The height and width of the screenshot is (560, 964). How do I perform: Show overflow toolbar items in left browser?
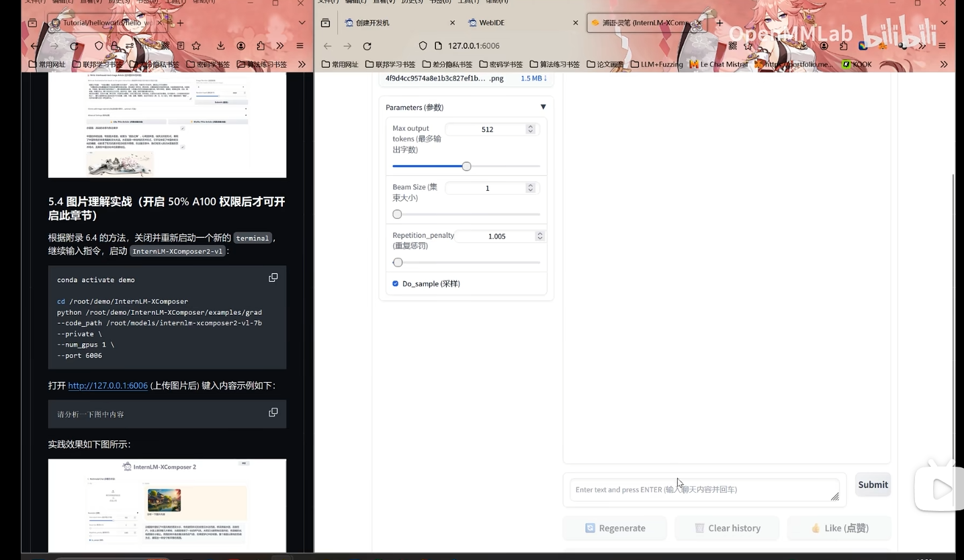279,46
